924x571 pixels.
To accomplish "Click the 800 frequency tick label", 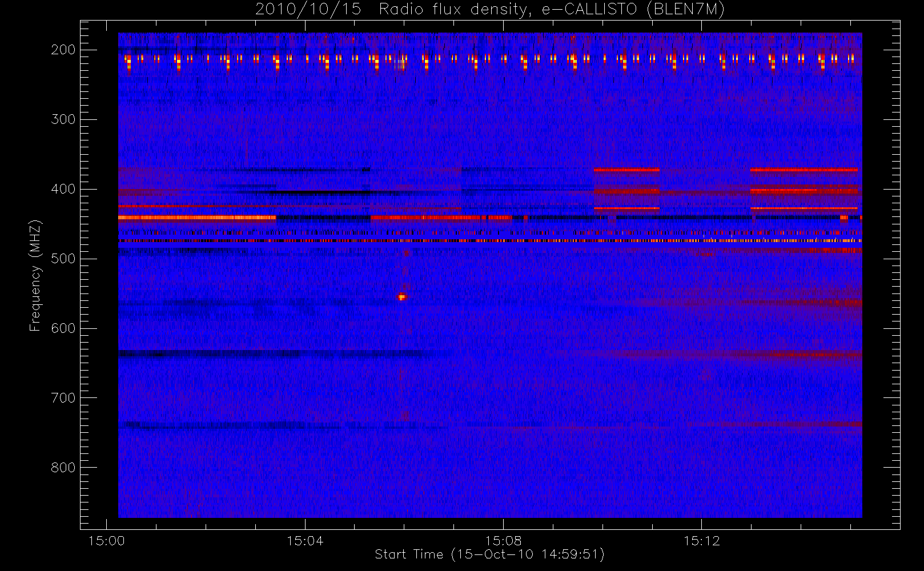I will point(63,468).
